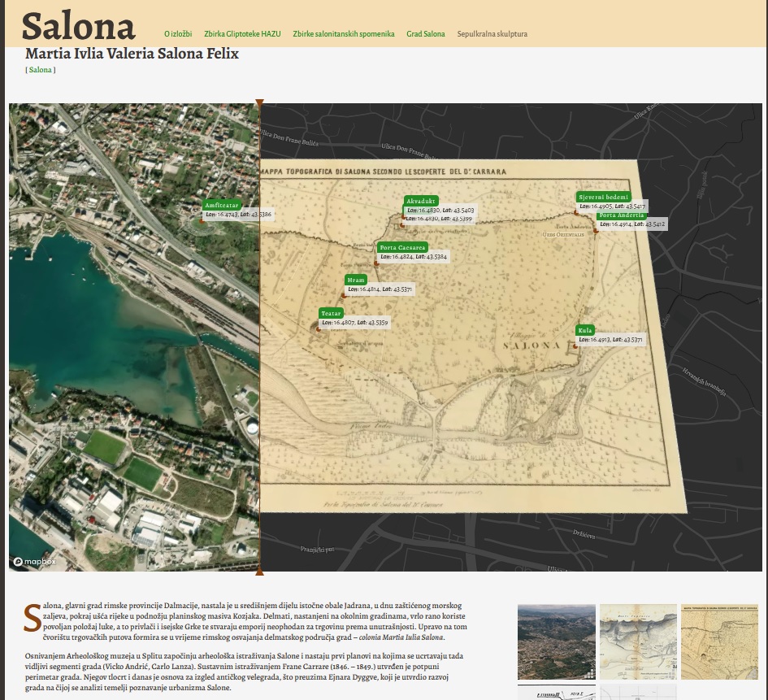Click the Amfiteatar coordinates Lon 16.4743 Lat 43.5386
Viewport: 768px width, 700px height.
point(238,215)
